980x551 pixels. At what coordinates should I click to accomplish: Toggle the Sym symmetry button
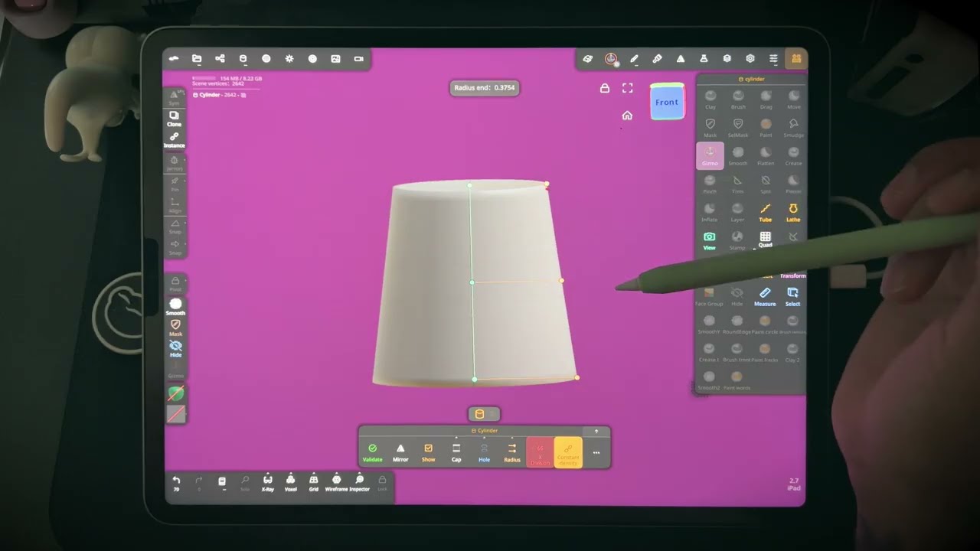[x=175, y=97]
